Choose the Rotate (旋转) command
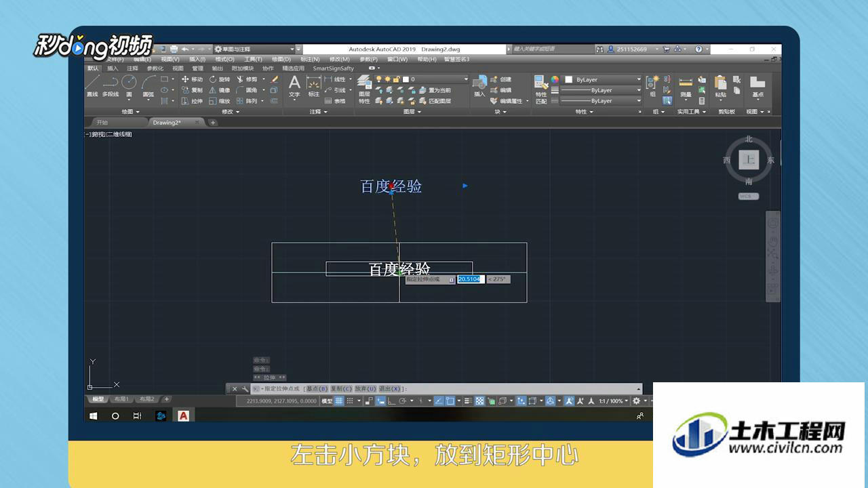This screenshot has height=488, width=868. pyautogui.click(x=220, y=79)
